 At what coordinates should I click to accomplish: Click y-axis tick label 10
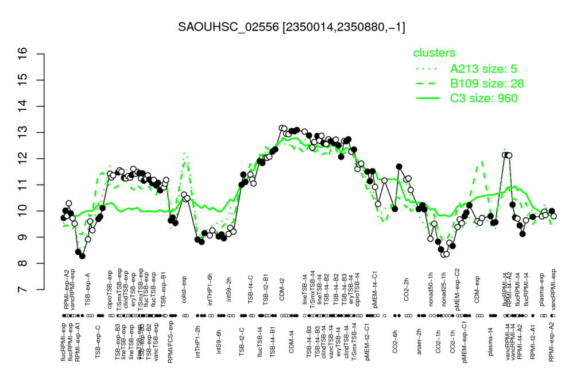click(x=23, y=211)
